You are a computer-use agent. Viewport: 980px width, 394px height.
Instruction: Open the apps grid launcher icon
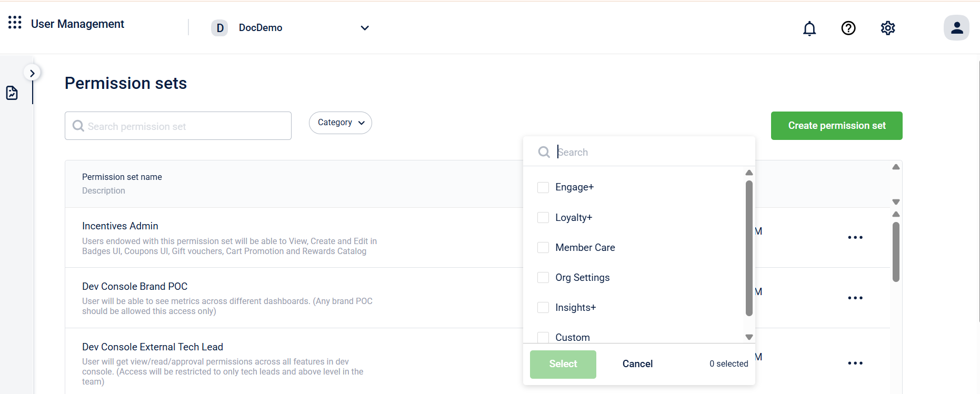point(15,22)
